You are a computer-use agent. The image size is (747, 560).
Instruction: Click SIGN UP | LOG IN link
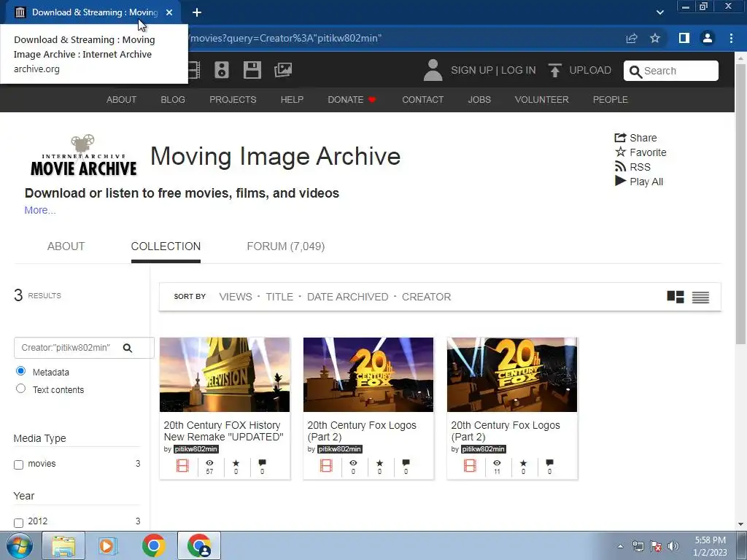(493, 70)
